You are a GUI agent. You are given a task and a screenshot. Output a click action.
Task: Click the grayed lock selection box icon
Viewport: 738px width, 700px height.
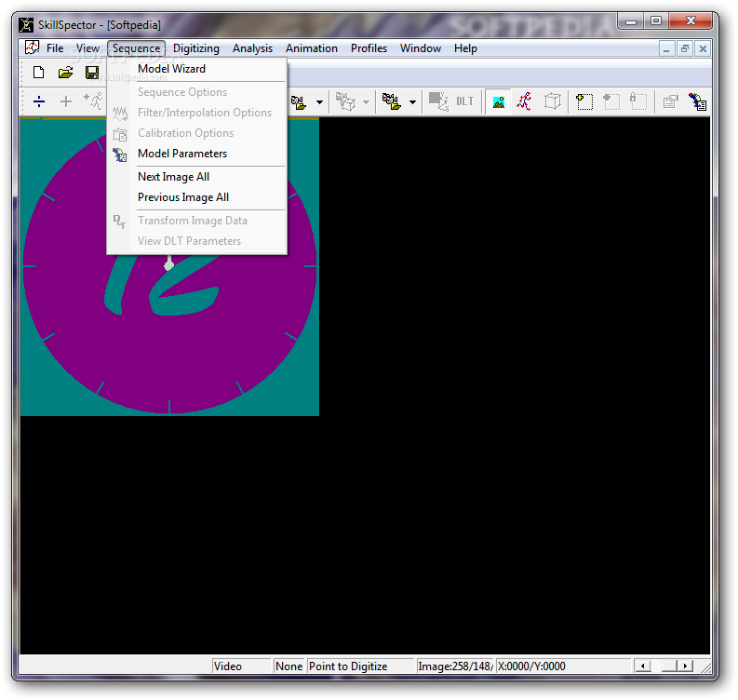(638, 101)
